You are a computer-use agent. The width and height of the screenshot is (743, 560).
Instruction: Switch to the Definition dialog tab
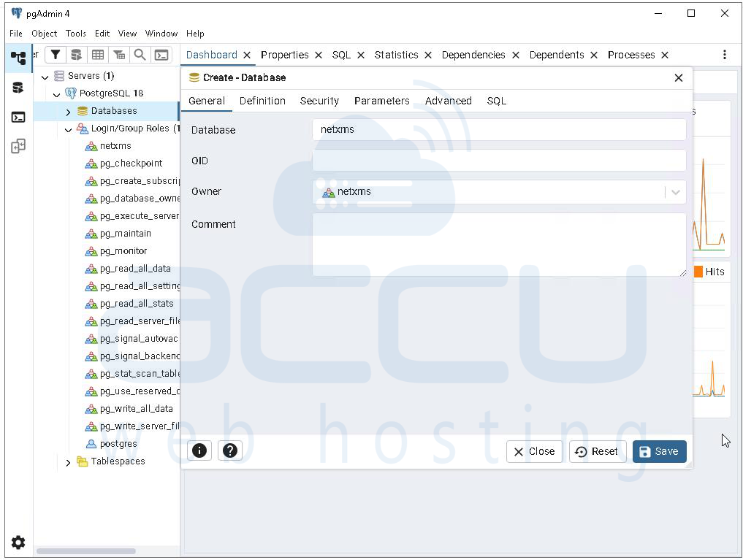click(x=262, y=101)
